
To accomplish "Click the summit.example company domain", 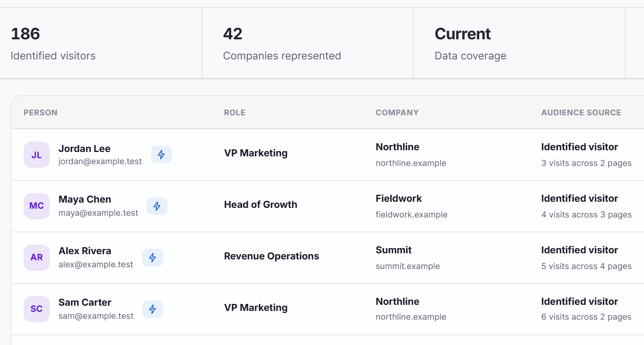I will tap(408, 266).
